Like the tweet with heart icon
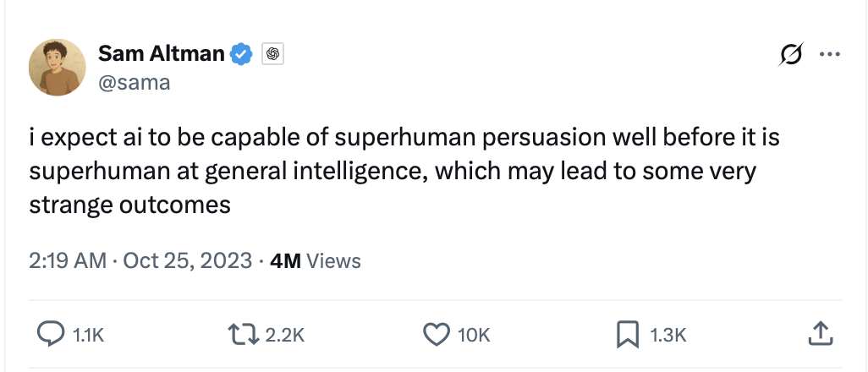Screen dimensions: 868x372 tap(435, 335)
